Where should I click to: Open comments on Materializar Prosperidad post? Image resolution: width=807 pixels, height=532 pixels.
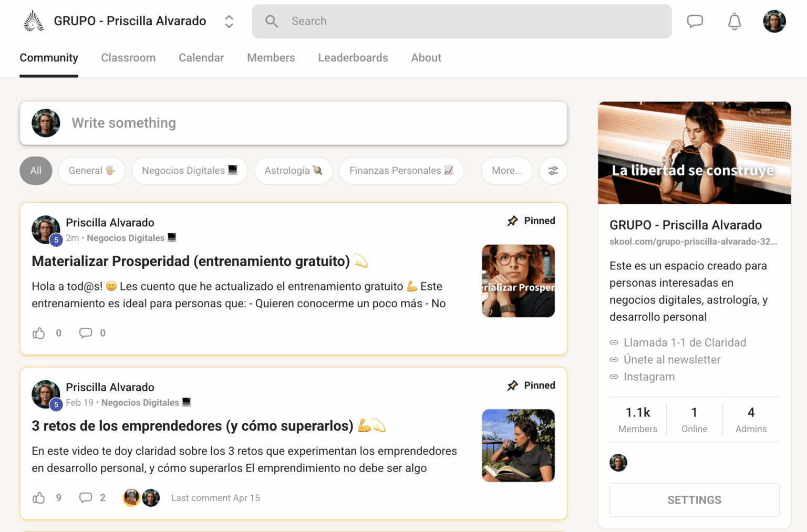click(86, 333)
